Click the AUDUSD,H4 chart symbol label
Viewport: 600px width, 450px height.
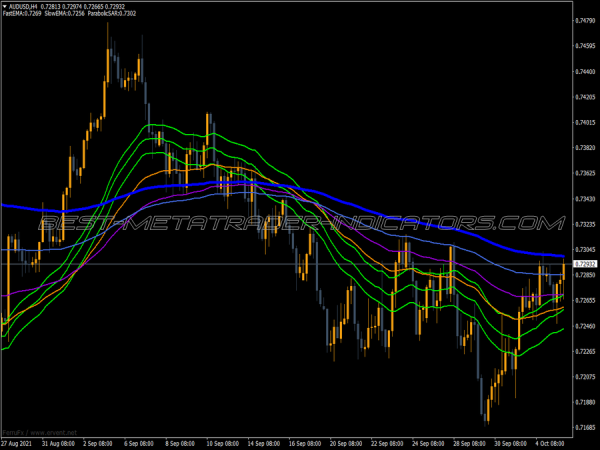pyautogui.click(x=23, y=7)
